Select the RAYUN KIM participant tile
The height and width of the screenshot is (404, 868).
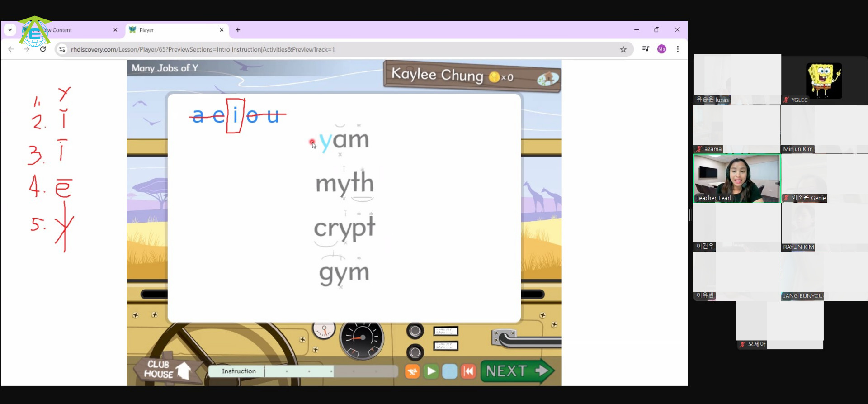pyautogui.click(x=825, y=228)
